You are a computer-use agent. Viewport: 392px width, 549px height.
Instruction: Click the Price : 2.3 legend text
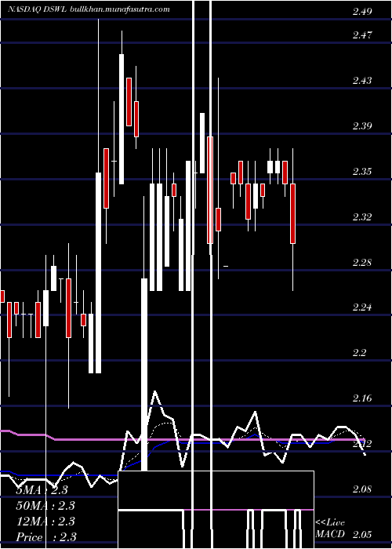coord(46,536)
